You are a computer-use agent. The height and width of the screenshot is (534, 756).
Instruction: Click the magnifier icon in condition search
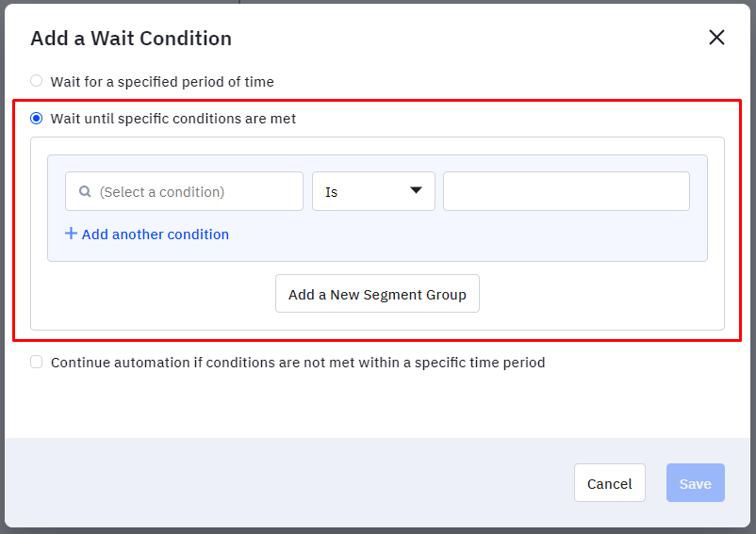[85, 191]
